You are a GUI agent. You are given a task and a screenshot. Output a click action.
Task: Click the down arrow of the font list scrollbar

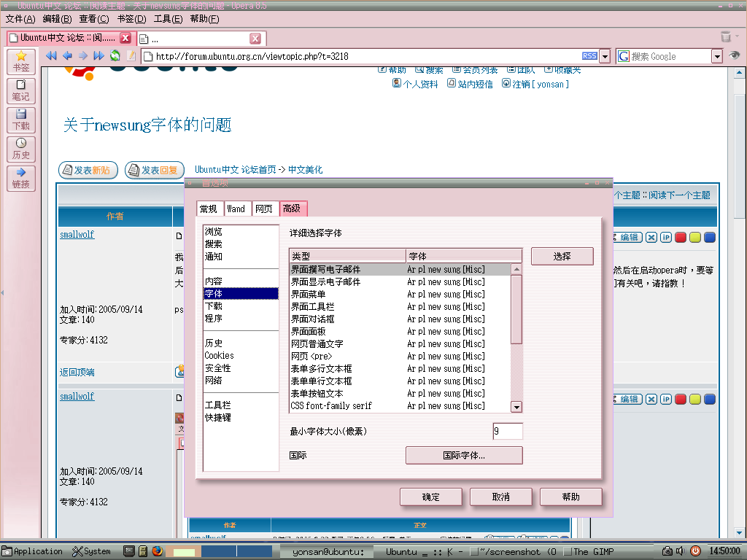516,407
